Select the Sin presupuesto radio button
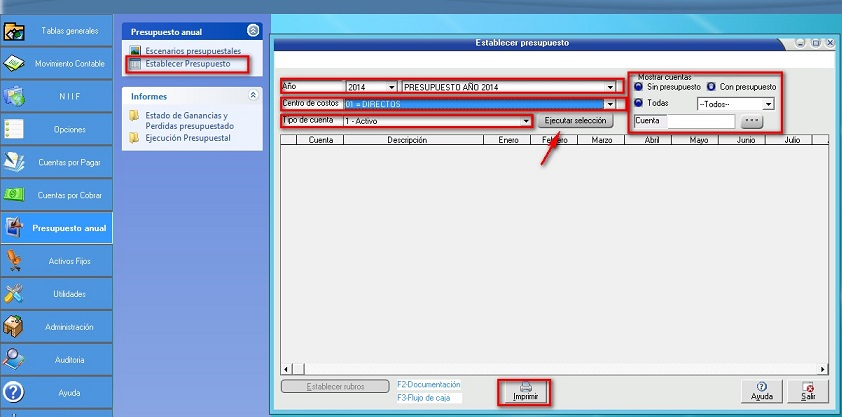This screenshot has height=417, width=842. tap(640, 87)
